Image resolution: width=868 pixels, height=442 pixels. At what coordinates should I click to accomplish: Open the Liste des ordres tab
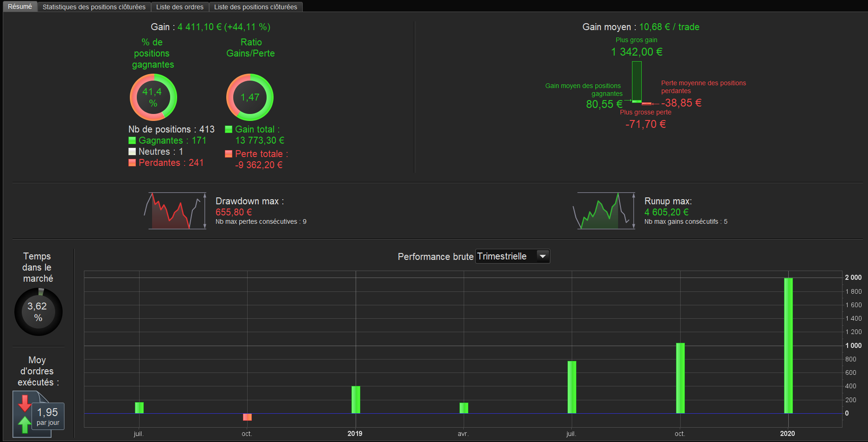[180, 7]
